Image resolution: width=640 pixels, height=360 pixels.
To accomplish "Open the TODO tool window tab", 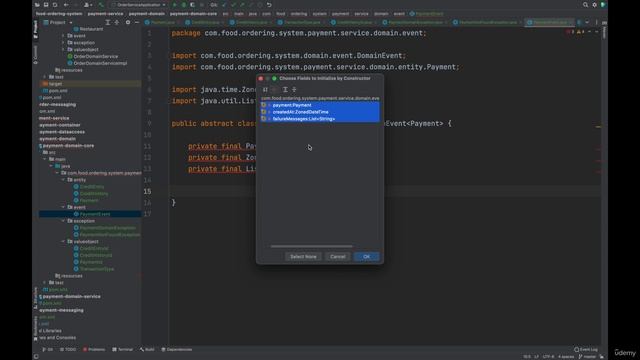I will [x=68, y=350].
